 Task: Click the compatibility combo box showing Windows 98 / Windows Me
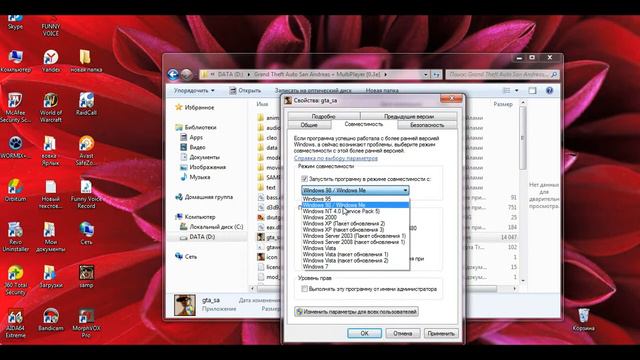[x=355, y=190]
